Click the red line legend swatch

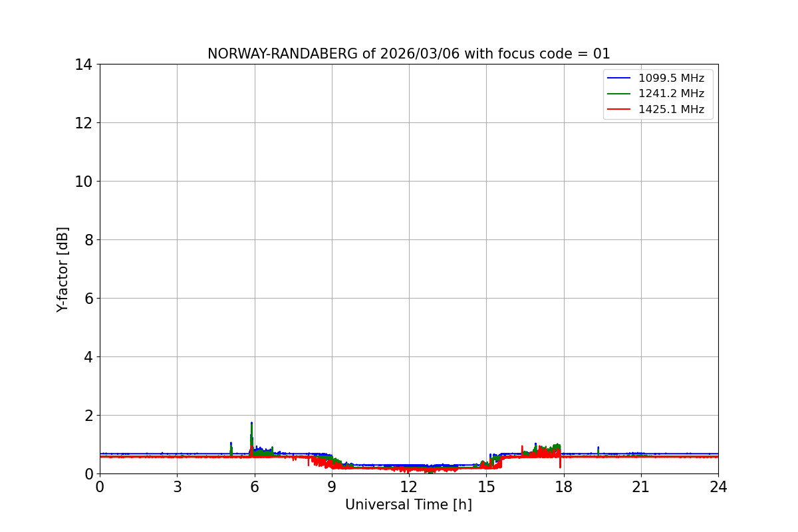click(619, 110)
